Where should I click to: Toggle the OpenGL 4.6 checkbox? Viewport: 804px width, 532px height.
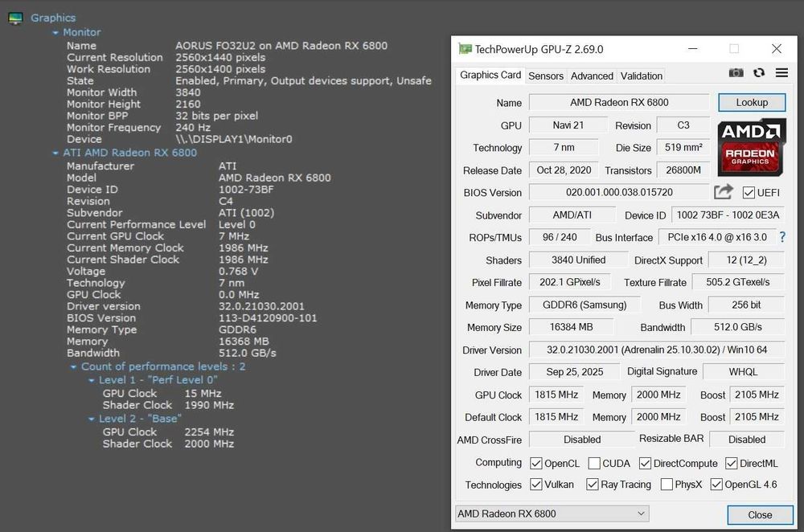tap(716, 485)
